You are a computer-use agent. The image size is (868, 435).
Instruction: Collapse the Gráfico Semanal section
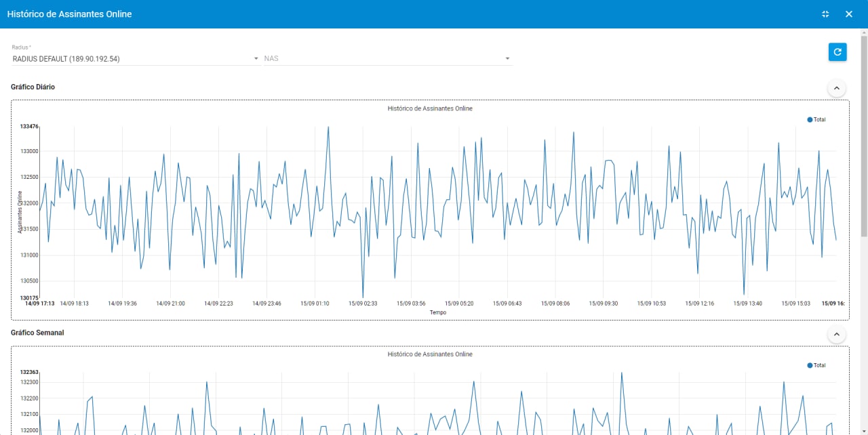836,334
